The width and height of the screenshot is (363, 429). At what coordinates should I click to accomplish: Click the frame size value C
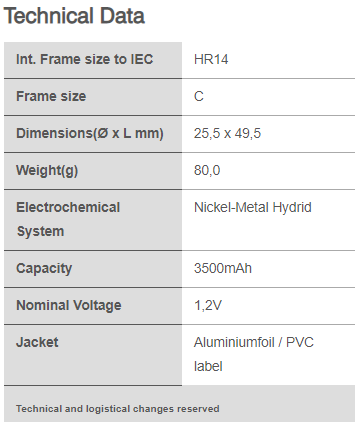(199, 97)
